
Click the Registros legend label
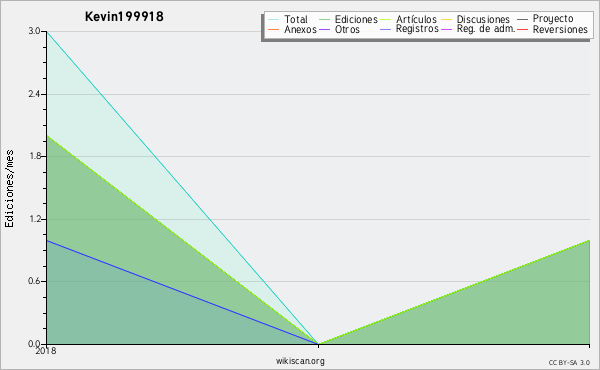pyautogui.click(x=417, y=29)
